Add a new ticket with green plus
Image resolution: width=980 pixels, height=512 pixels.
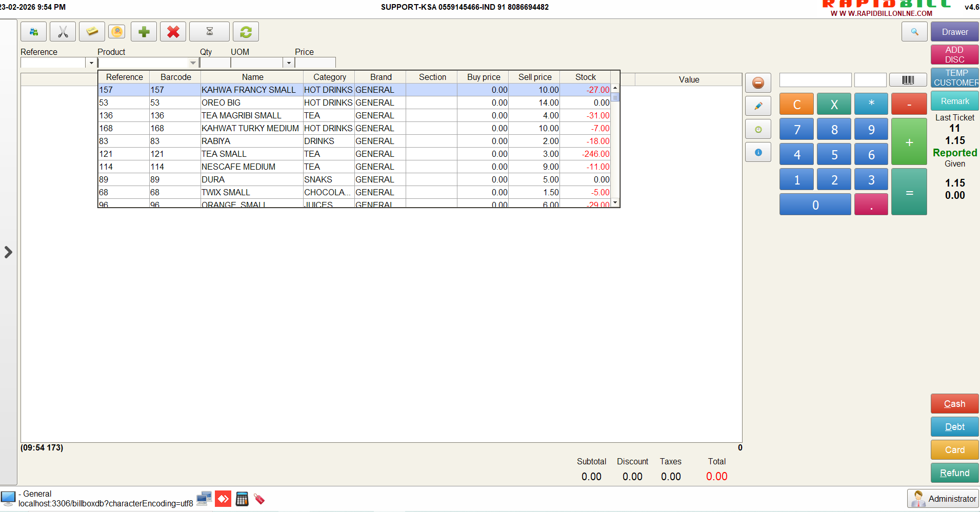[144, 32]
